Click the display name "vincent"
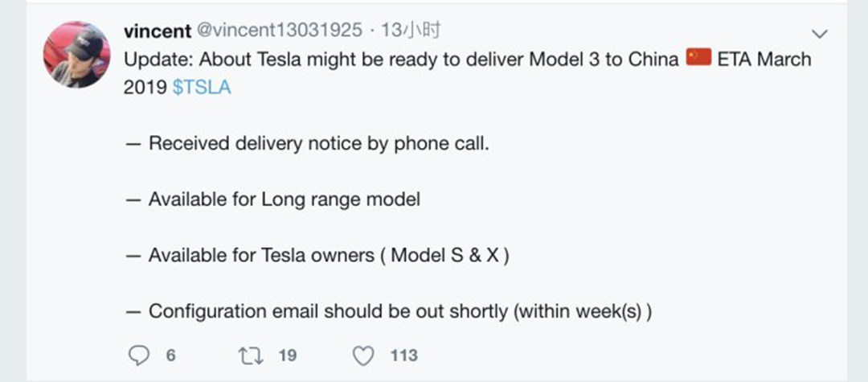 (158, 31)
